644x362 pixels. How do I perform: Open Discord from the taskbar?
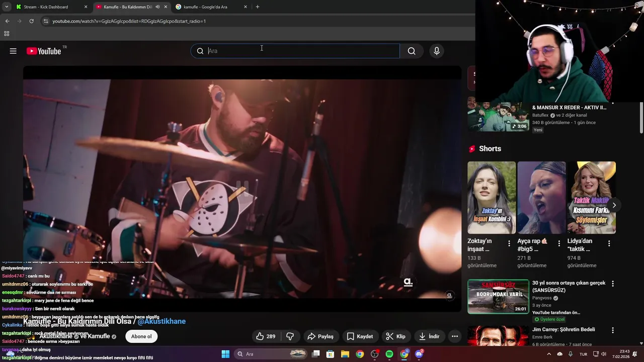[x=419, y=354]
